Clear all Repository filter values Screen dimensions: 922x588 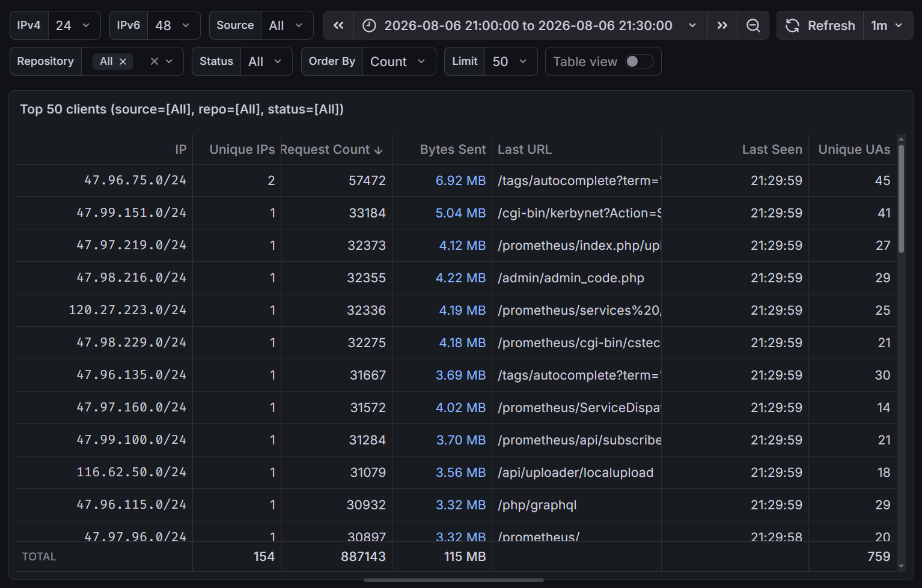pyautogui.click(x=154, y=61)
